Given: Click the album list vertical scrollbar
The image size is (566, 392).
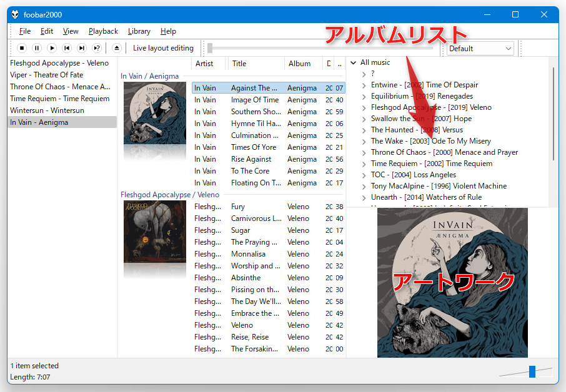Looking at the screenshot, I should tap(554, 114).
